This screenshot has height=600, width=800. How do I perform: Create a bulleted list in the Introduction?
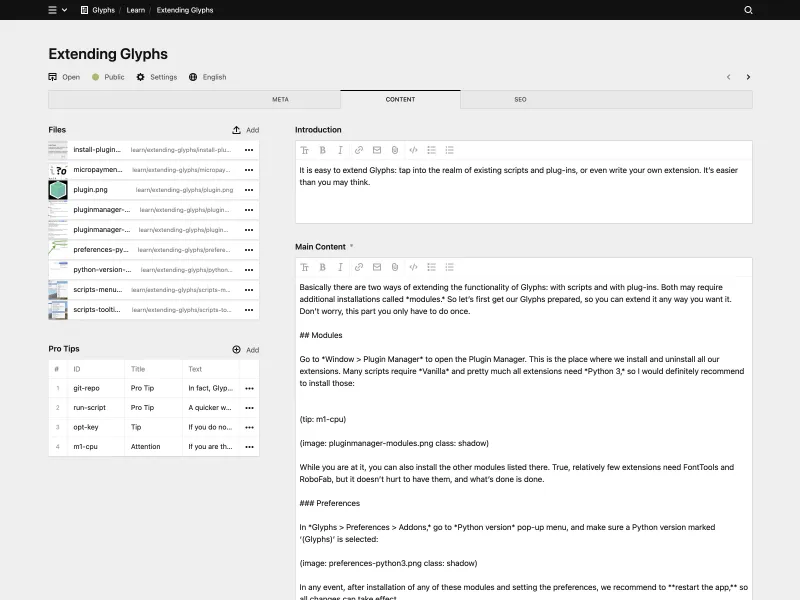pos(432,149)
